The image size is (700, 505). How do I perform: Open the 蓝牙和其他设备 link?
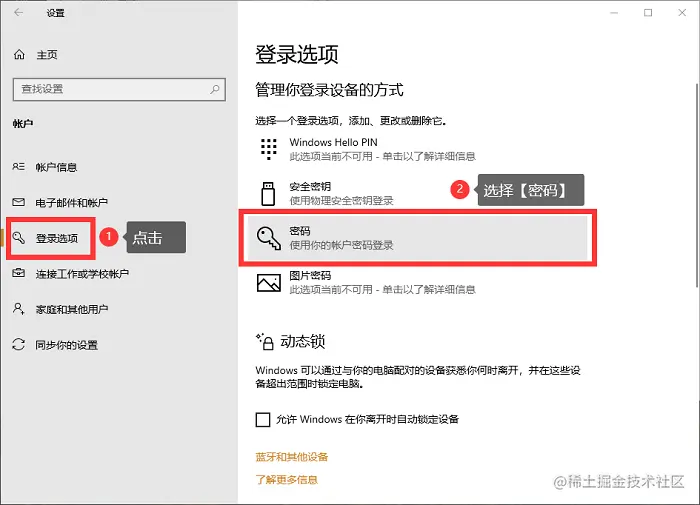click(292, 457)
